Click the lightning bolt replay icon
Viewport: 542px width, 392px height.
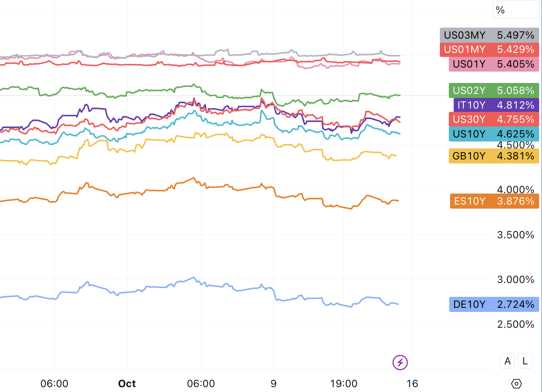pos(400,362)
